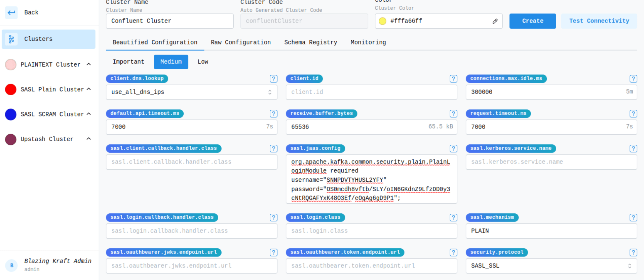Focus the Cluster Name input field
The height and width of the screenshot is (280, 644).
point(170,21)
